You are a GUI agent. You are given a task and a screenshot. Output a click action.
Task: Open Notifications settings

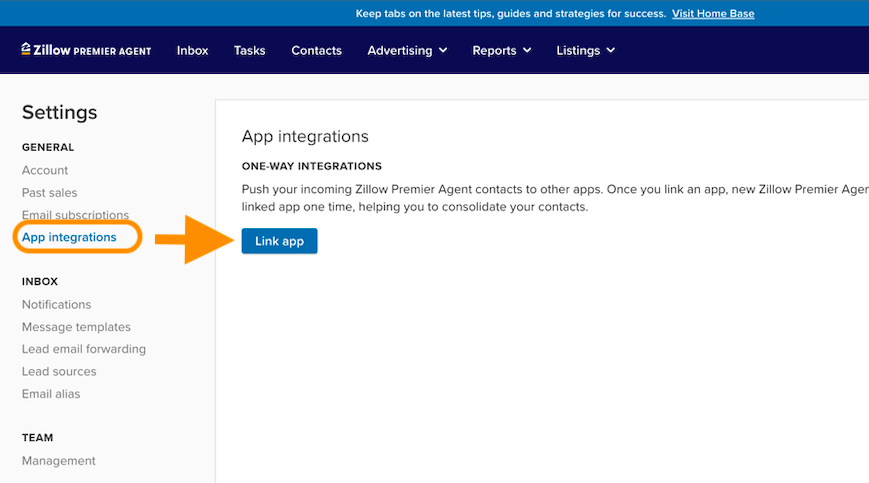click(57, 305)
